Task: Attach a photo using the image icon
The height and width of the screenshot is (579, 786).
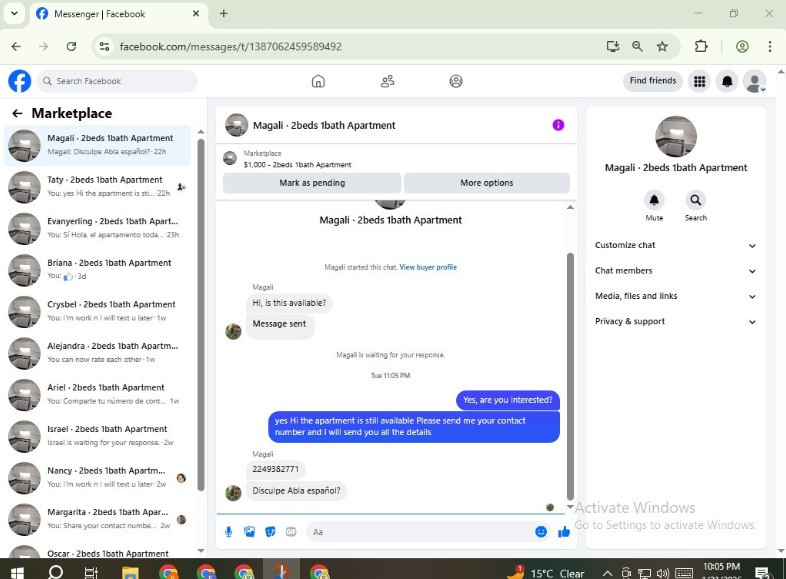Action: coord(249,532)
